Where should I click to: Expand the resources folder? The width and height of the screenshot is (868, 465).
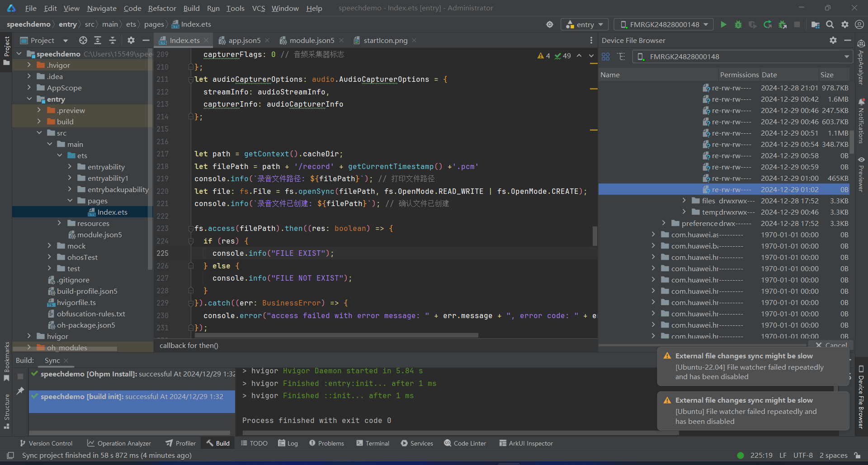click(x=59, y=223)
